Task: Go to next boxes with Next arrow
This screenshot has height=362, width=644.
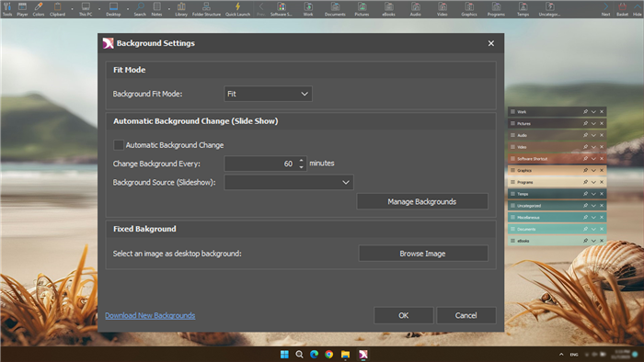Action: [x=605, y=9]
